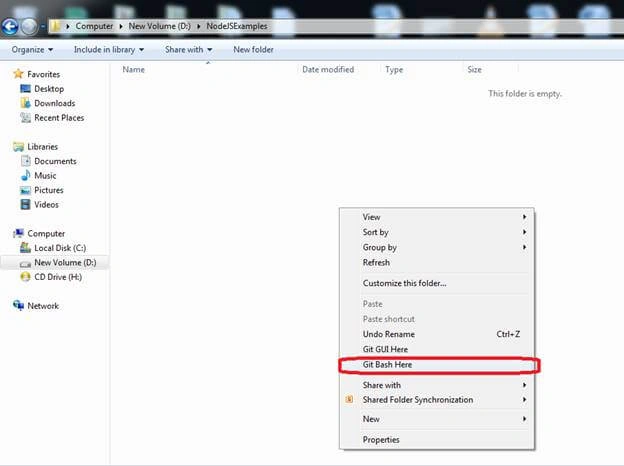Expand the Group by submenu arrow
The height and width of the screenshot is (466, 624).
click(x=525, y=247)
